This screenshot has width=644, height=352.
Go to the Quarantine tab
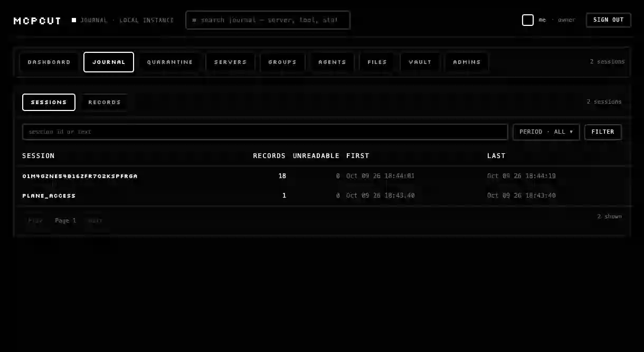pyautogui.click(x=170, y=62)
